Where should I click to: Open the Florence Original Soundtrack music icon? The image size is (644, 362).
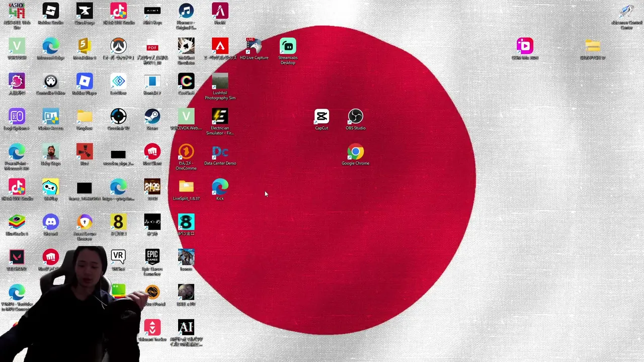pos(186,11)
